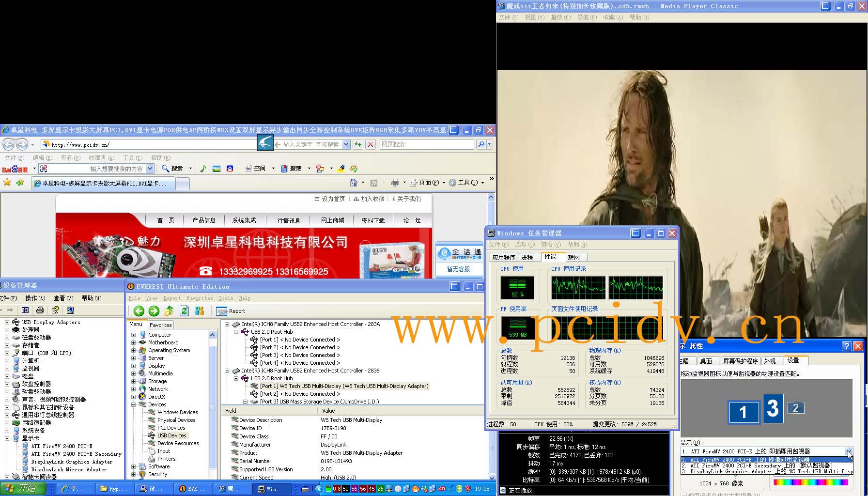This screenshot has height=496, width=868.
Task: Click the Add to Favorites star-plus icon
Action: pyautogui.click(x=20, y=183)
